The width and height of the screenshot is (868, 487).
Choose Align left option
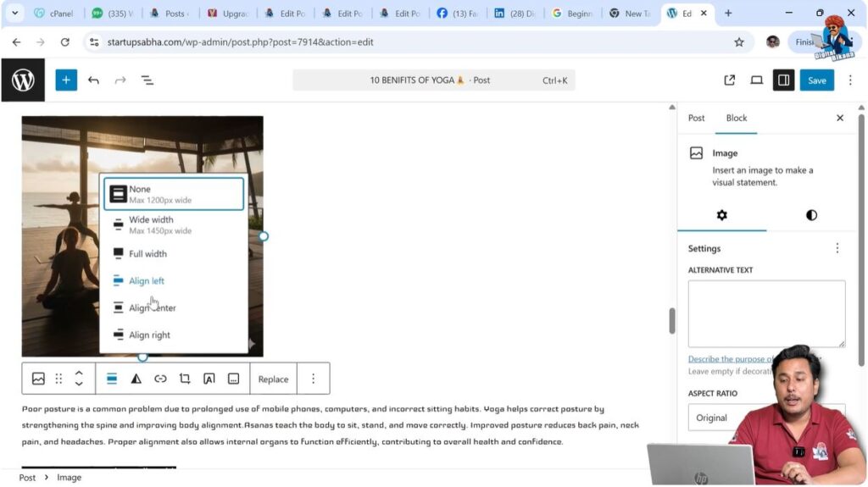click(174, 280)
